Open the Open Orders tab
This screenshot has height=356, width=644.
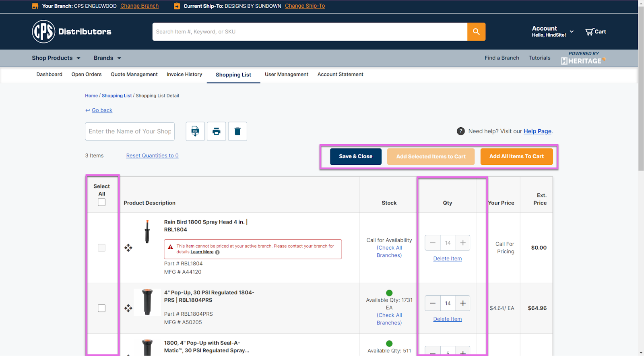point(87,75)
